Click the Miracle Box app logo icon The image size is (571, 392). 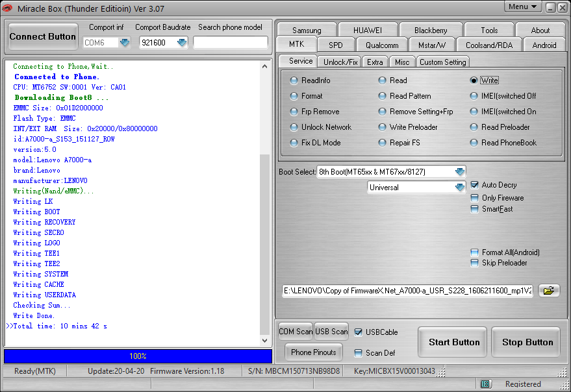pos(7,8)
